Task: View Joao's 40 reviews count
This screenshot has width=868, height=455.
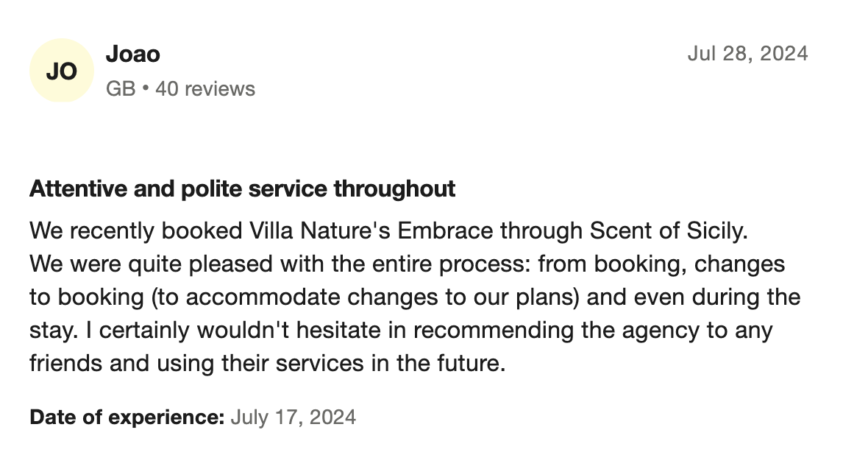Action: pos(205,89)
